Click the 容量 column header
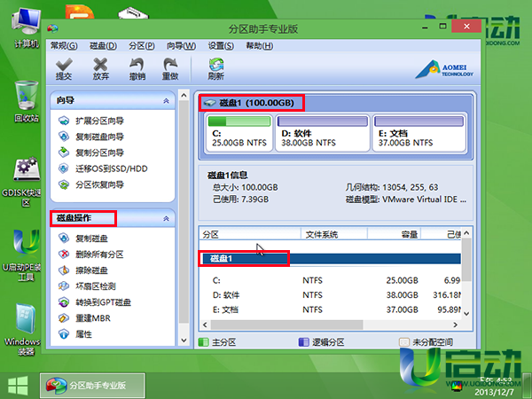The image size is (532, 399). (395, 234)
